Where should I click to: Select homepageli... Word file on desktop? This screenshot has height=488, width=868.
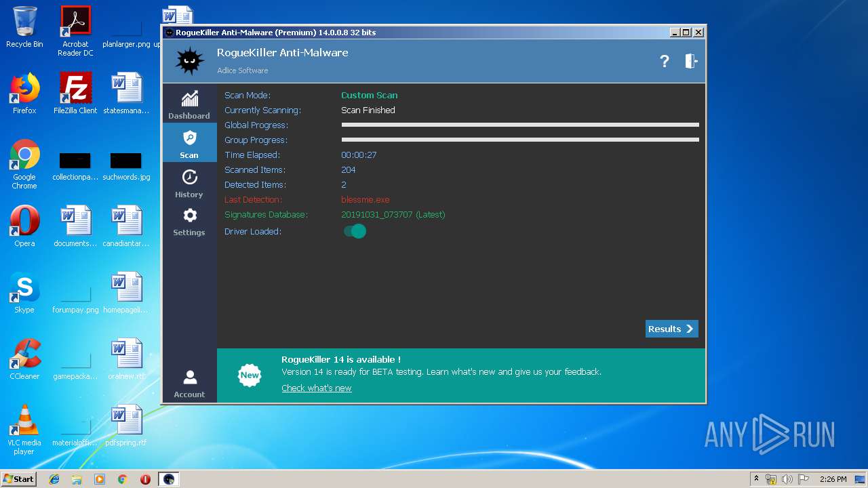[x=126, y=293]
